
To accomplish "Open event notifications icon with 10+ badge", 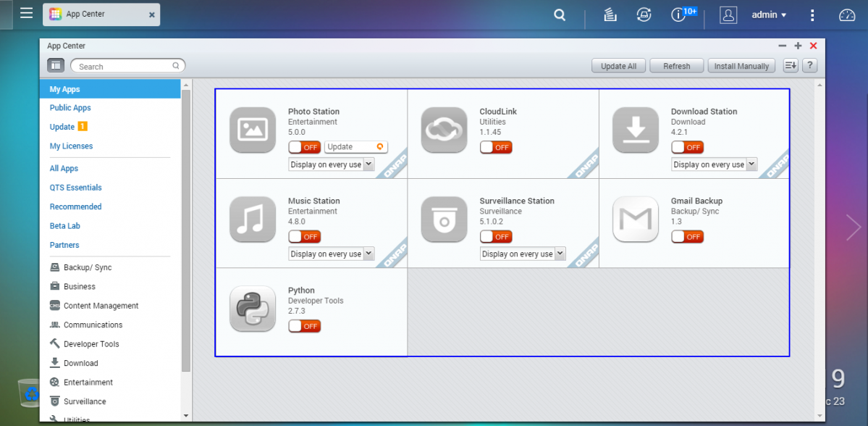I will coord(683,14).
